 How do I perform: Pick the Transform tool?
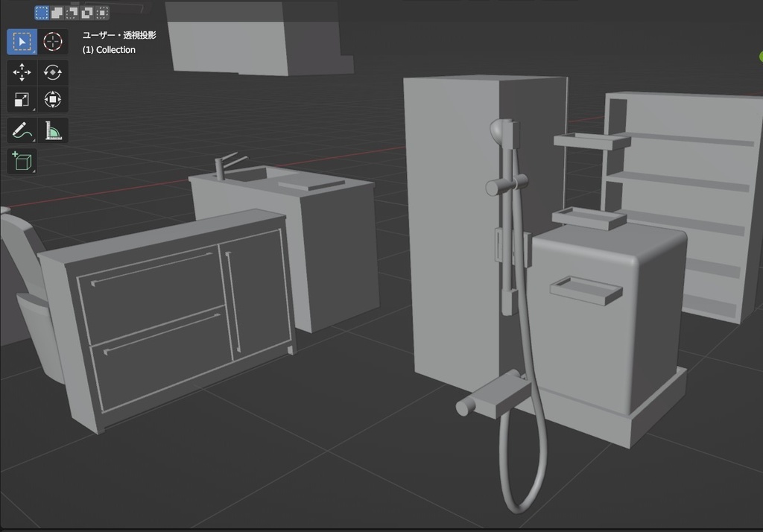[53, 100]
